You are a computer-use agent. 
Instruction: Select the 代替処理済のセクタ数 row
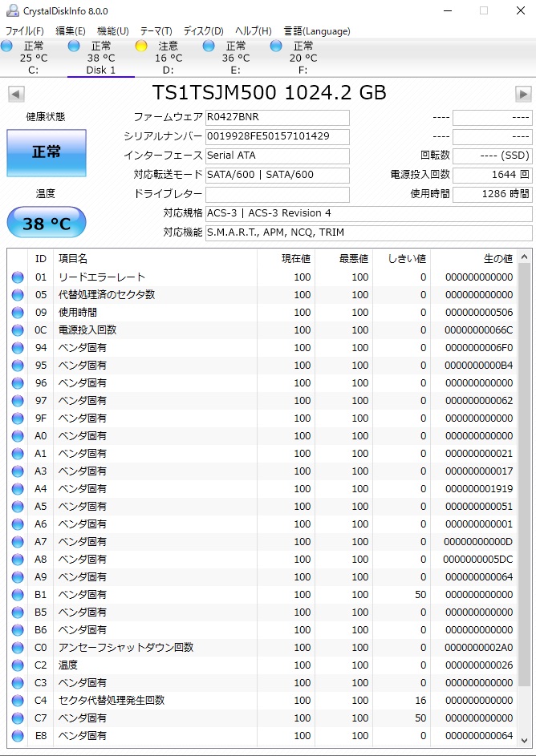coord(262,295)
